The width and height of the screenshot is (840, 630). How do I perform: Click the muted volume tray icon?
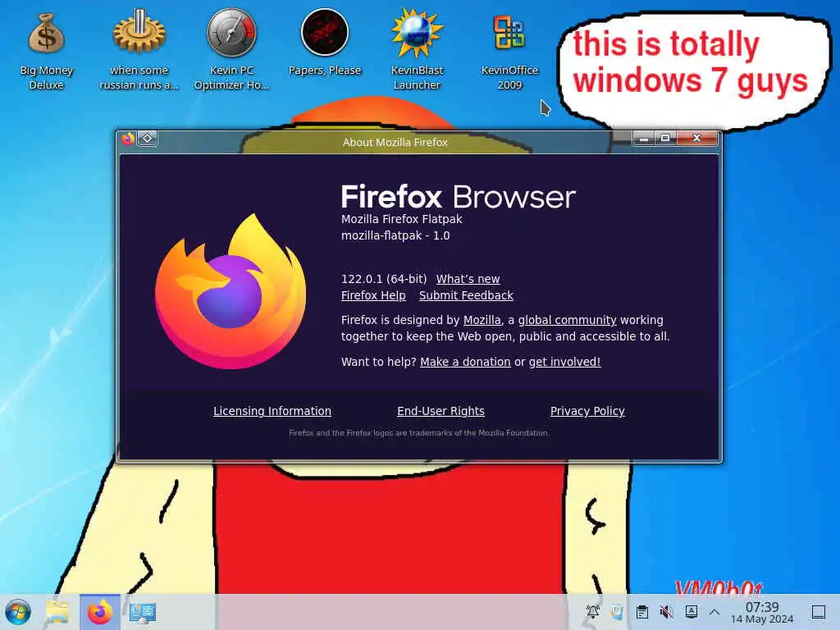tap(666, 611)
